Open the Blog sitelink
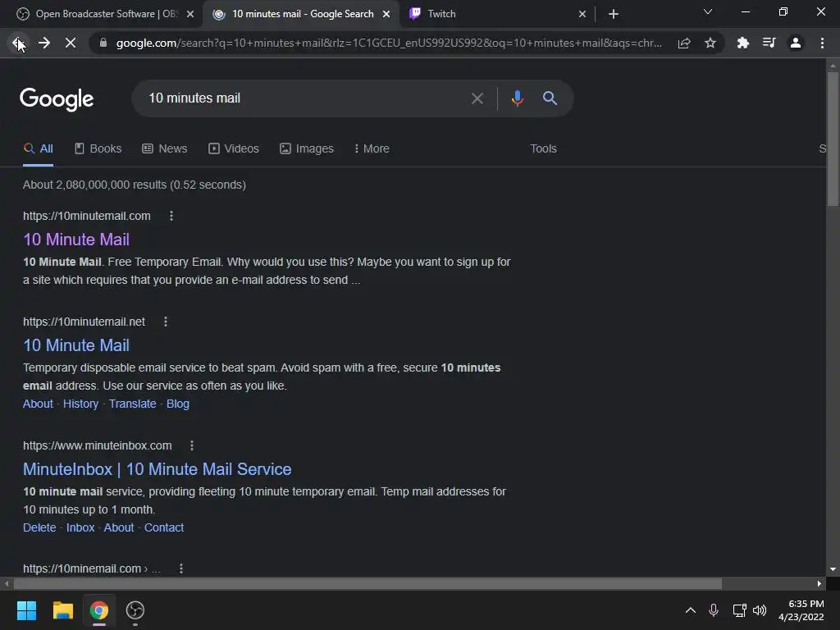Image resolution: width=840 pixels, height=630 pixels. [178, 404]
